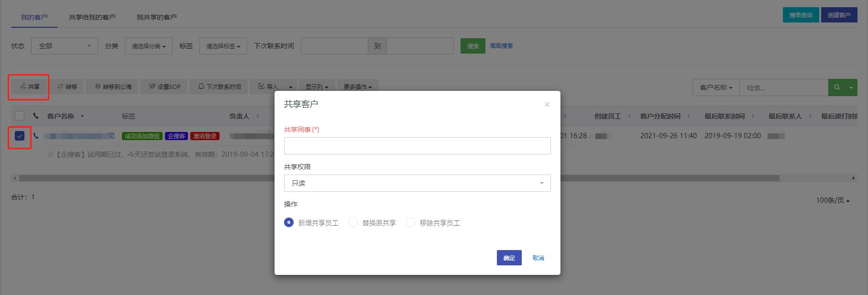Select the 新增共享员工 radio option
Screen dimensions: 868x295
(x=289, y=223)
